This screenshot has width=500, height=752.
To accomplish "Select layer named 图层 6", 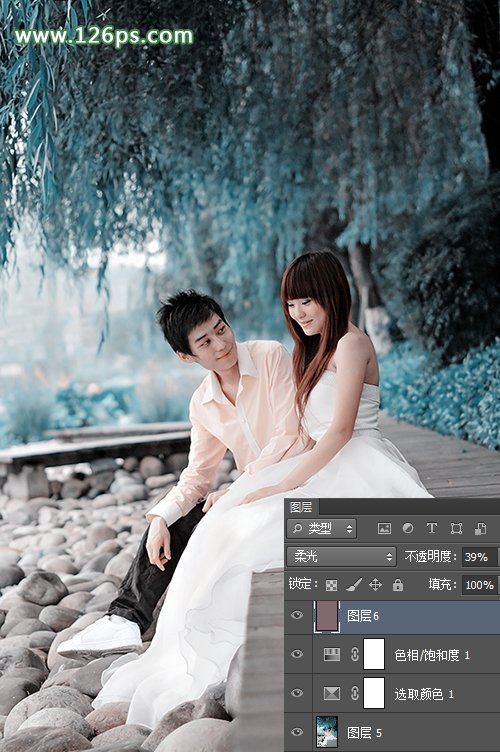I will [x=363, y=616].
